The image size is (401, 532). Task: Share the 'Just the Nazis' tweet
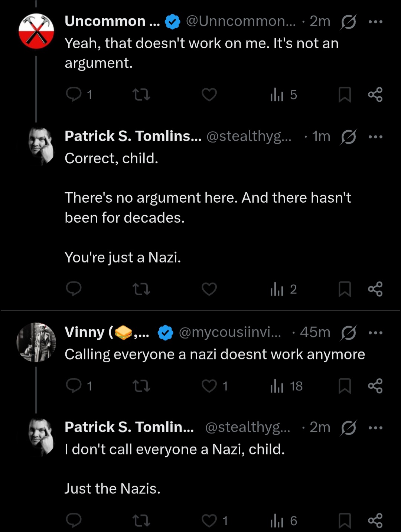tap(375, 520)
